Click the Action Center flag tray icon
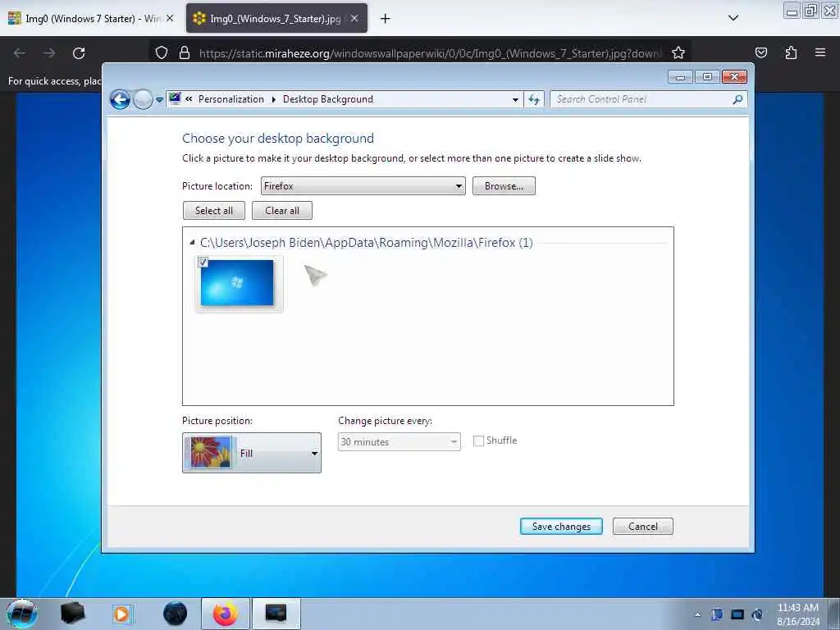Screen dimensions: 840x630 pyautogui.click(x=717, y=614)
